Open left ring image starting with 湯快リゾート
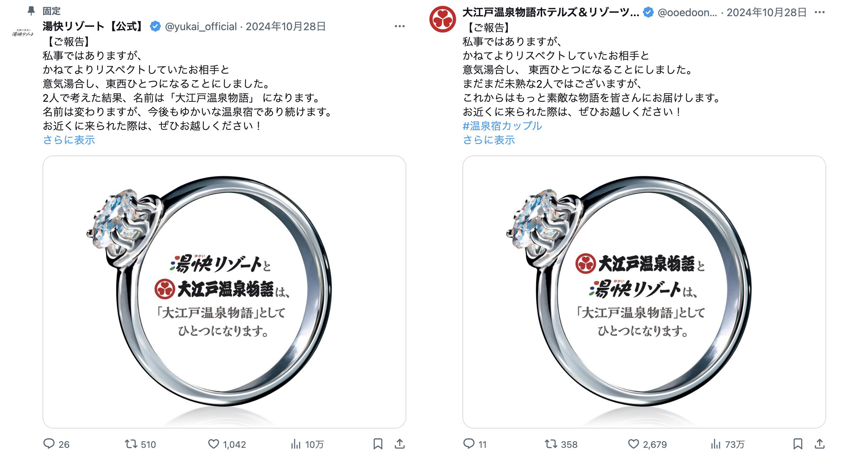The width and height of the screenshot is (868, 458). pos(224,292)
